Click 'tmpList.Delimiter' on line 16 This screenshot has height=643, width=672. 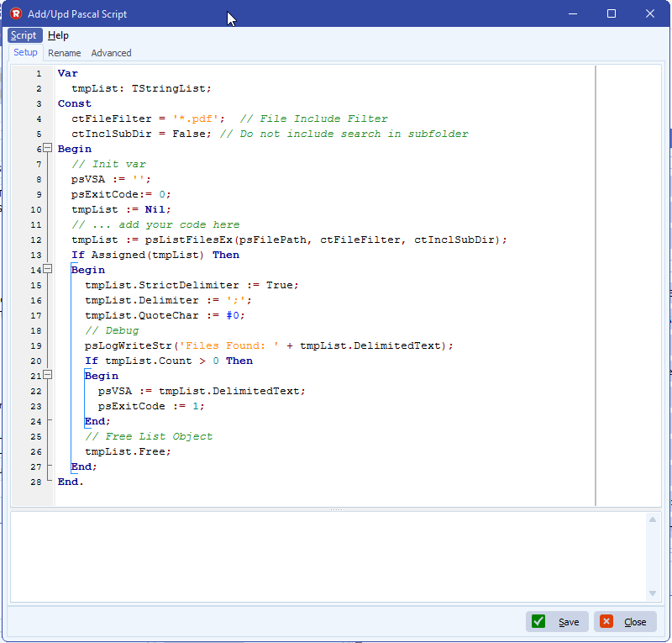(x=142, y=300)
